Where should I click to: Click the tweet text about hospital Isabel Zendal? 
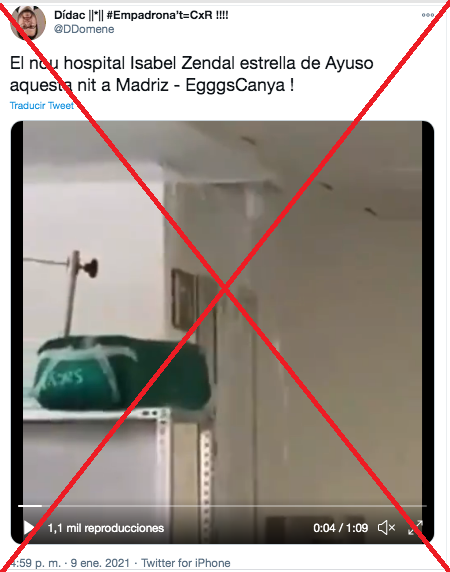click(191, 74)
